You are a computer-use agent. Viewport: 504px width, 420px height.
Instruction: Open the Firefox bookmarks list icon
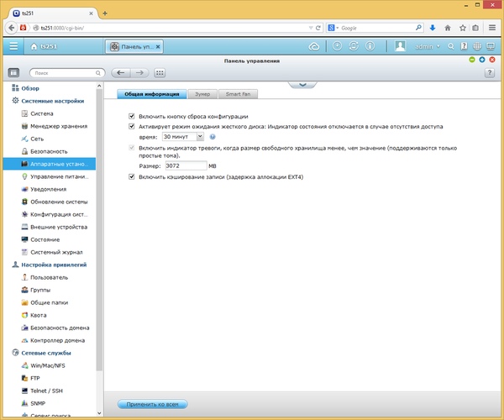point(475,28)
